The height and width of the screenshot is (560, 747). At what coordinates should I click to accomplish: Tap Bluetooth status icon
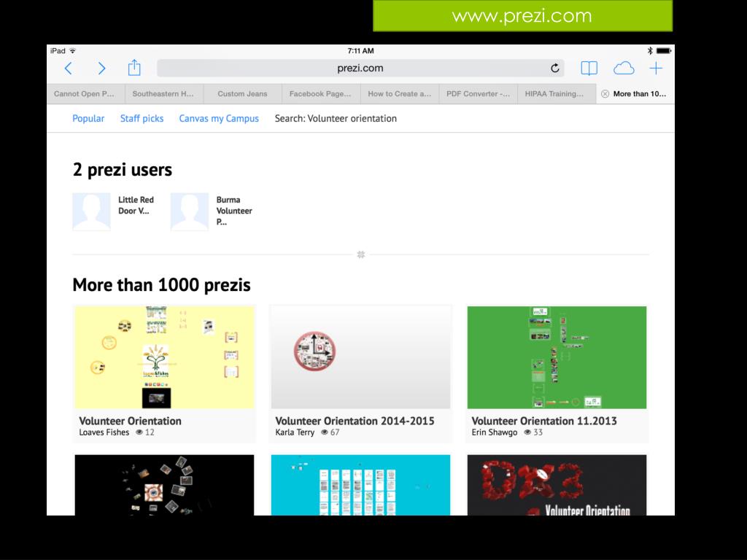[x=650, y=50]
